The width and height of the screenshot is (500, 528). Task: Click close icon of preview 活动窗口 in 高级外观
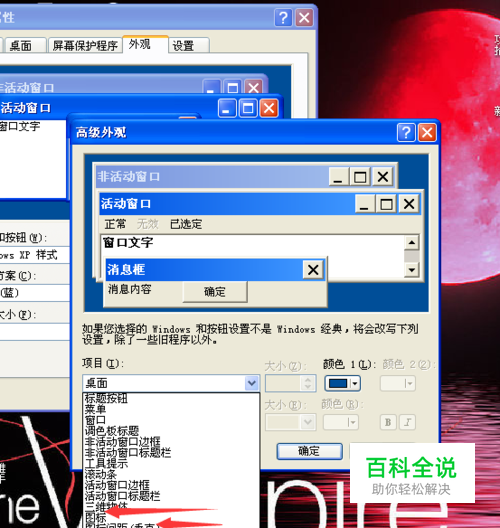[409, 204]
